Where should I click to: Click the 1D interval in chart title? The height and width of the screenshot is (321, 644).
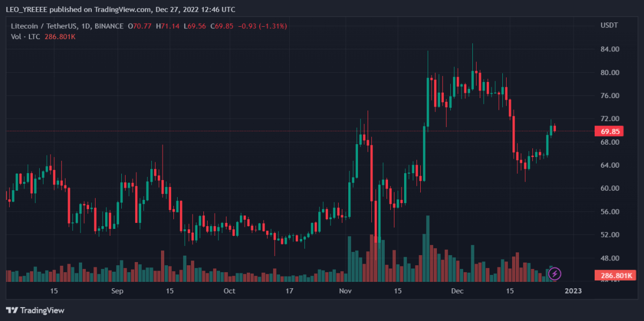[x=85, y=26]
